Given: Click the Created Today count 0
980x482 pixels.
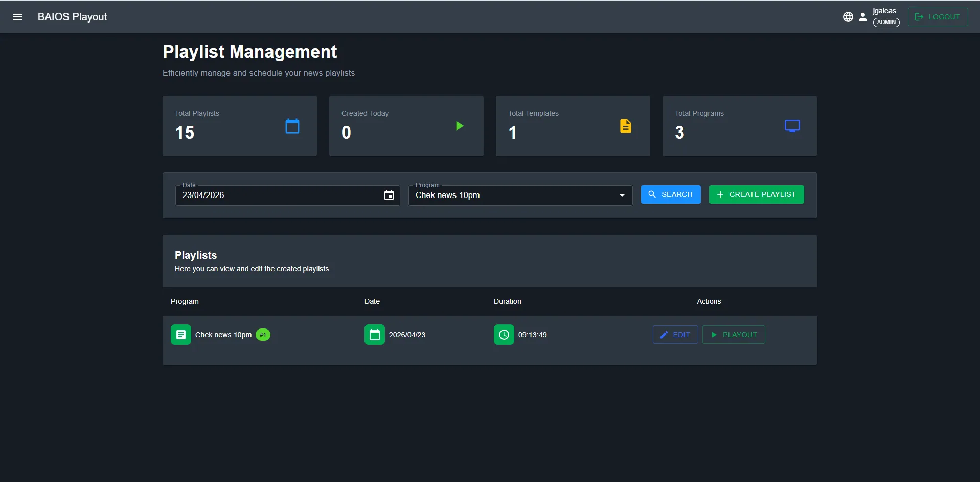Looking at the screenshot, I should point(346,133).
